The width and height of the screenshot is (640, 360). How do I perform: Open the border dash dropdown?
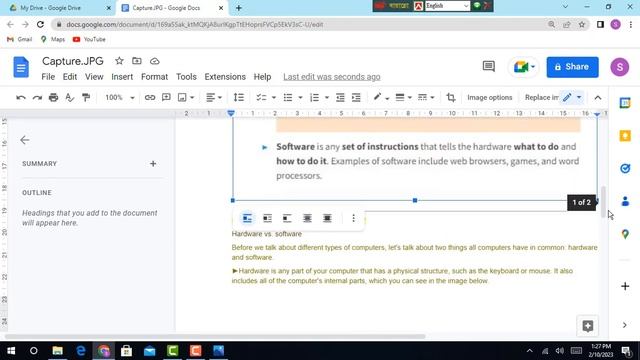point(426,98)
